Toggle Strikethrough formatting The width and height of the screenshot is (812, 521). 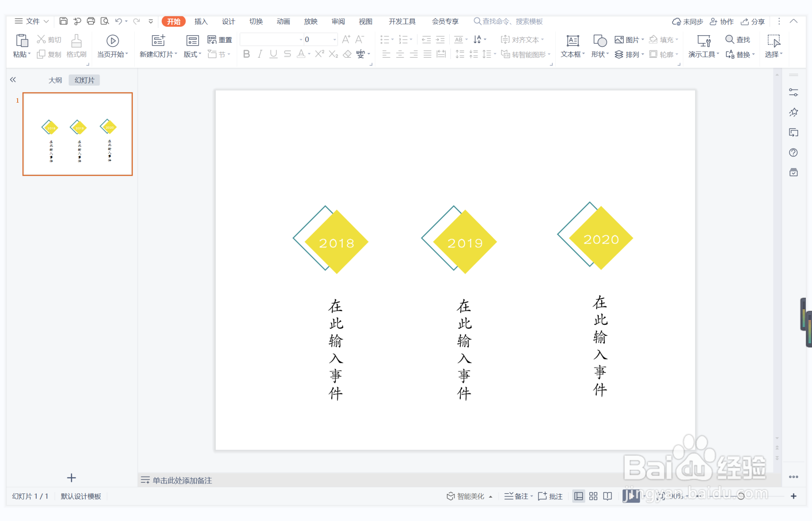click(288, 54)
